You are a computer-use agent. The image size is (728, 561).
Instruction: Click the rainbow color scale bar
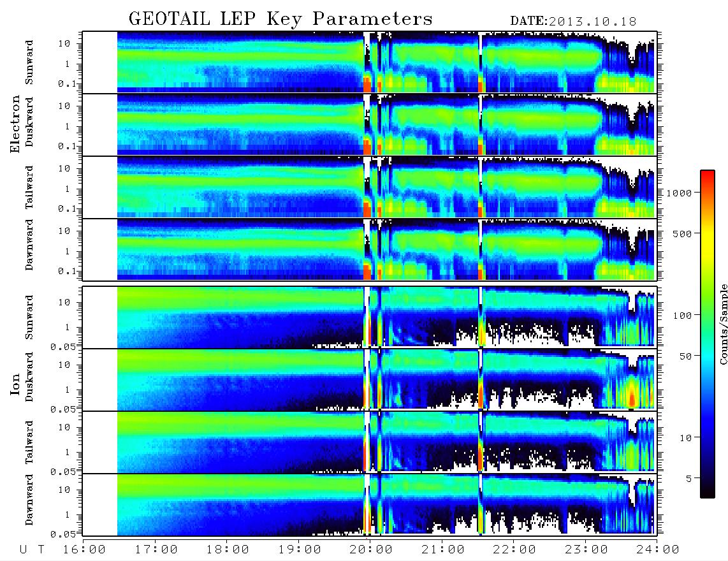tap(708, 334)
